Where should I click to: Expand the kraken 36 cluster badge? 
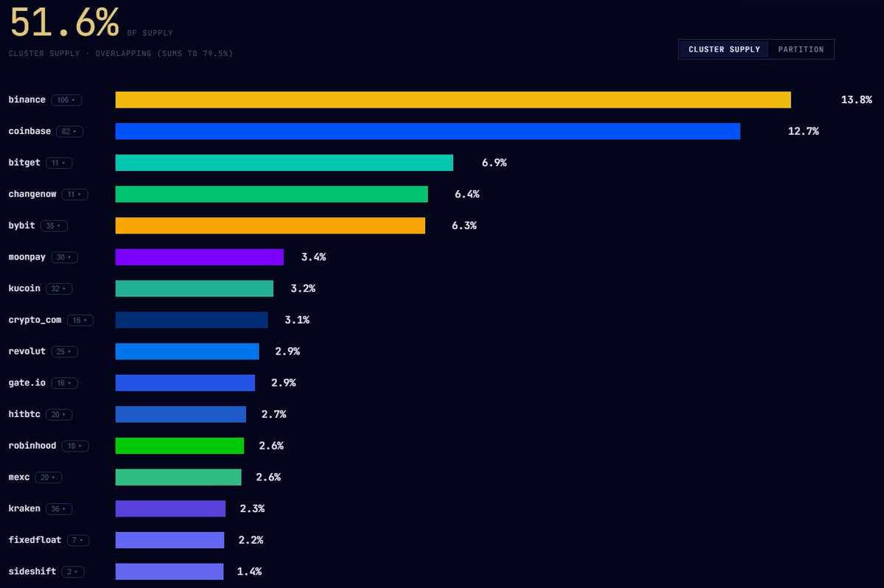pos(59,509)
